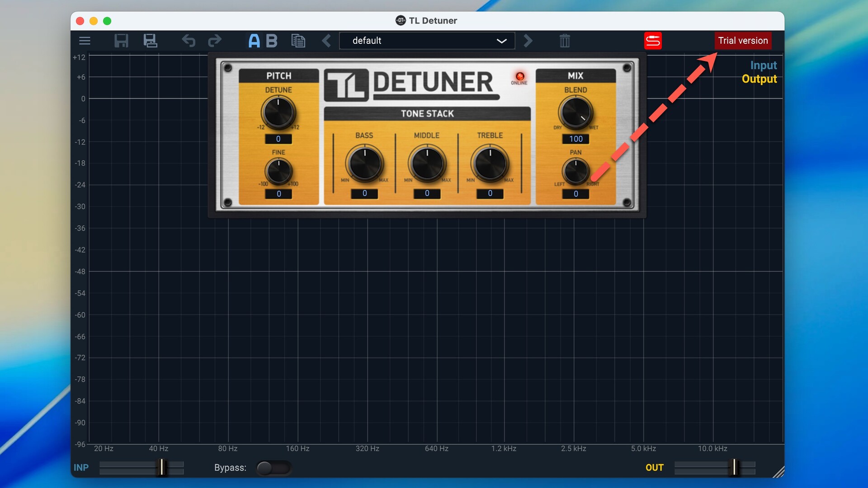Click the OUT level slider

click(715, 468)
